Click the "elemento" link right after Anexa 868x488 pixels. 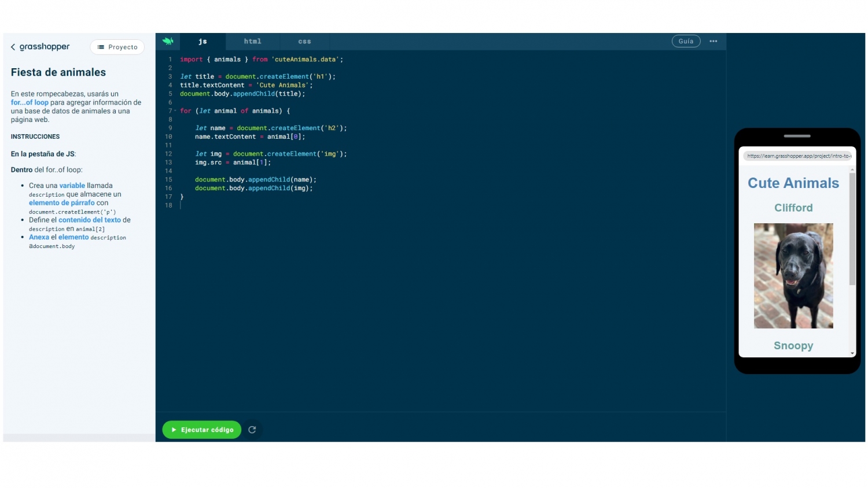click(x=73, y=237)
